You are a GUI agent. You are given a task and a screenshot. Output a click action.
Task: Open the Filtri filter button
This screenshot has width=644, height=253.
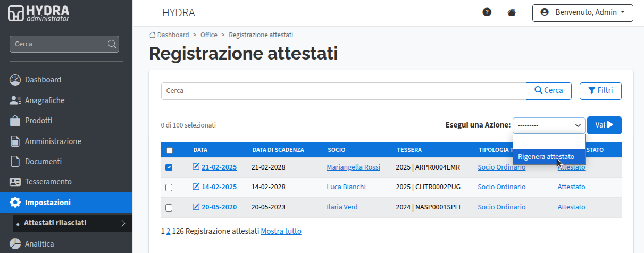(x=600, y=91)
